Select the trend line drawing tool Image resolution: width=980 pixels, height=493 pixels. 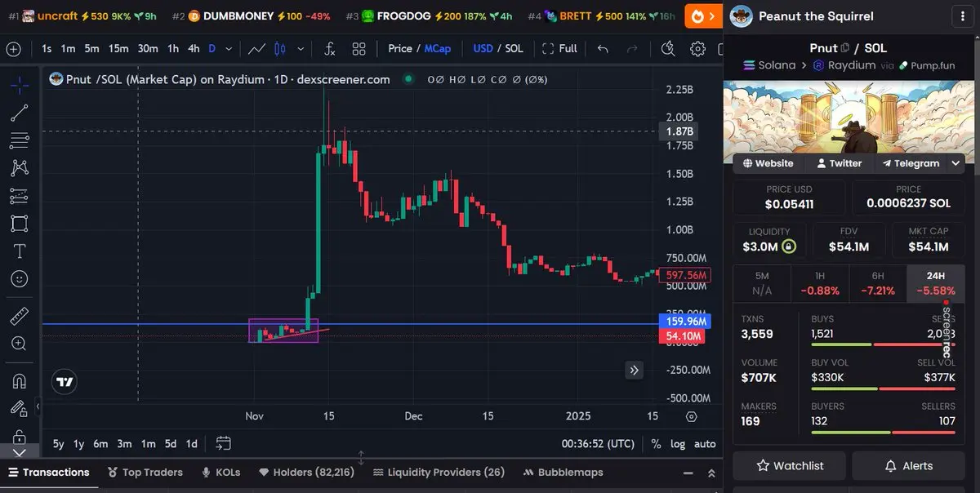click(20, 113)
